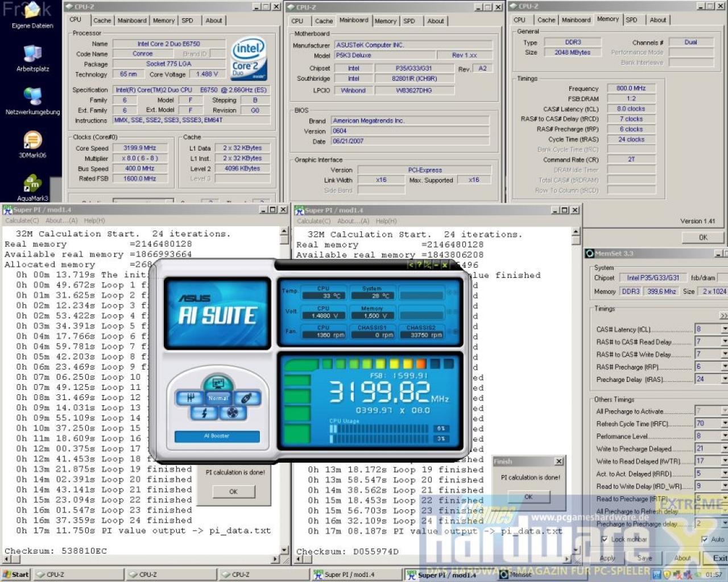
Task: Open the Eigene Dateien desktop folder
Action: pos(32,15)
